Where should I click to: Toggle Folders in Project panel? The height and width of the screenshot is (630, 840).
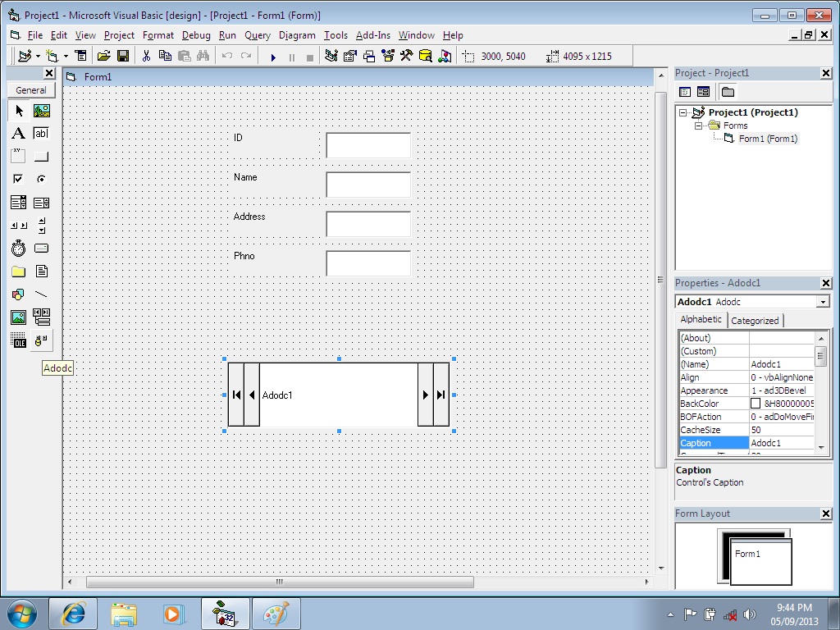point(728,92)
